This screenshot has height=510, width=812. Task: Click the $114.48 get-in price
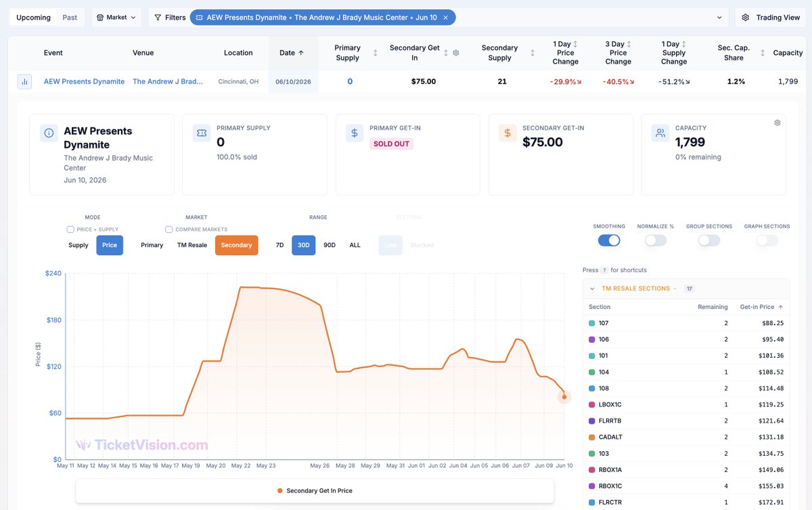771,388
